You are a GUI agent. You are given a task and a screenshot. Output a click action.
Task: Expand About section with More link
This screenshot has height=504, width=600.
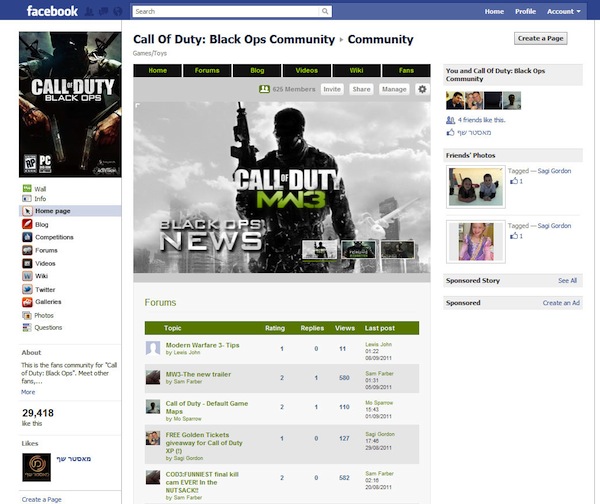click(28, 392)
